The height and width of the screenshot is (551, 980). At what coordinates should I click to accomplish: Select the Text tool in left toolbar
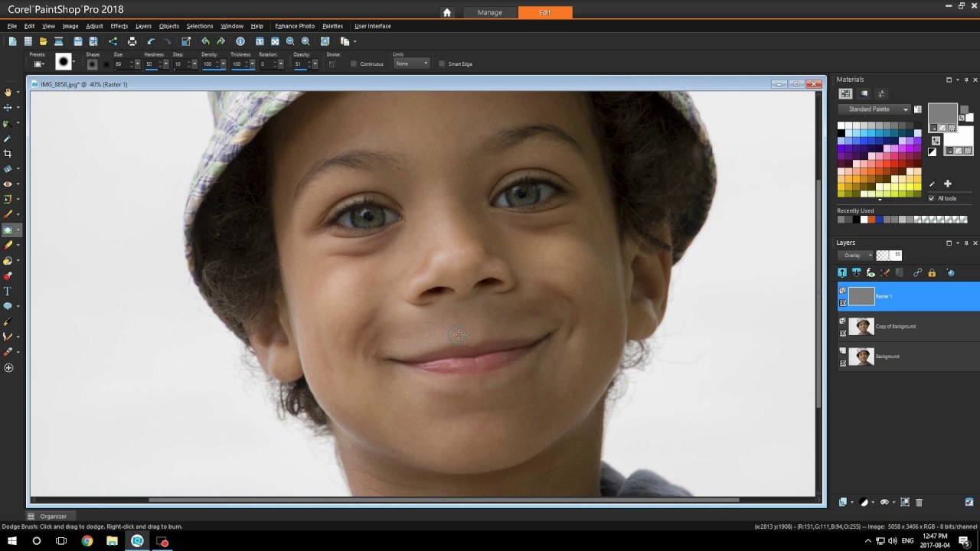tap(8, 291)
